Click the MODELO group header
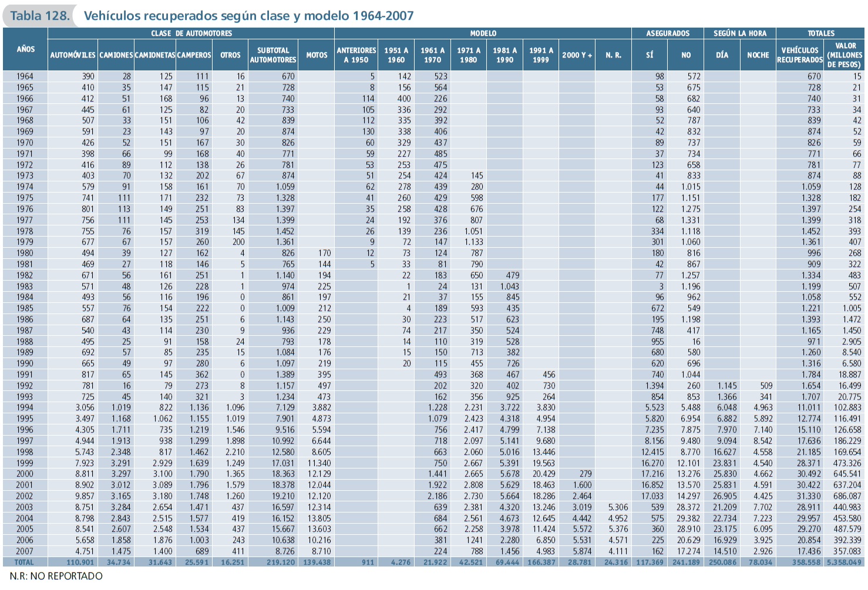 click(483, 33)
